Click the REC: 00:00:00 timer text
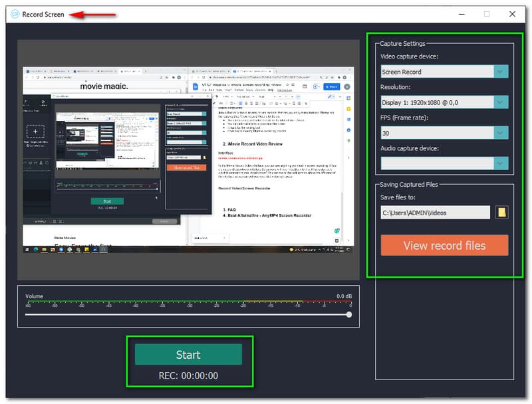This screenshot has width=532, height=404. point(188,375)
